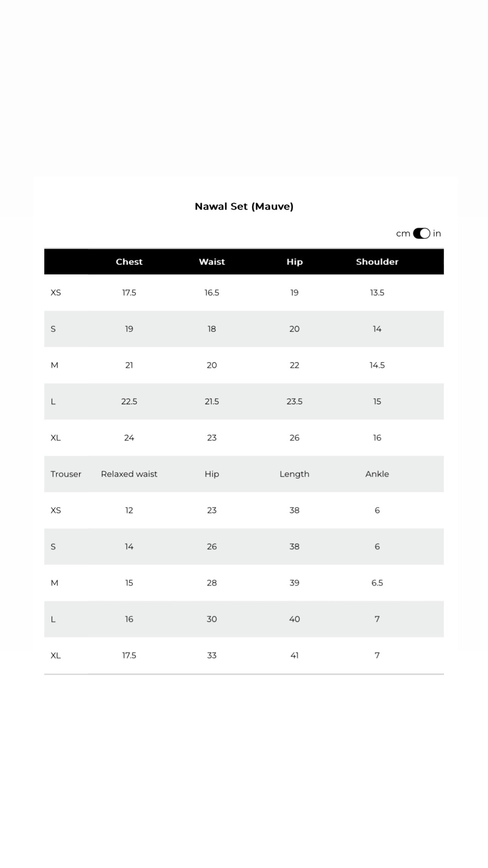The width and height of the screenshot is (488, 868).
Task: Select the trouser length value 40
Action: tap(294, 619)
